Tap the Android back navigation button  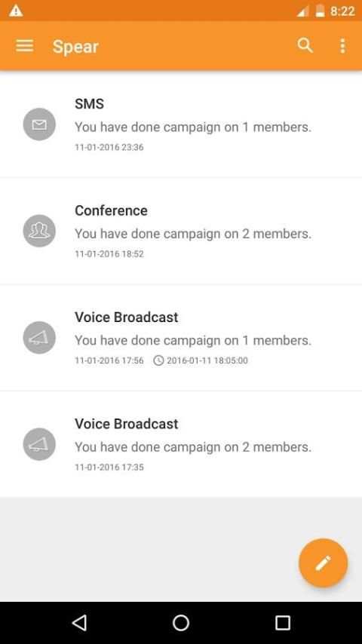point(79,623)
